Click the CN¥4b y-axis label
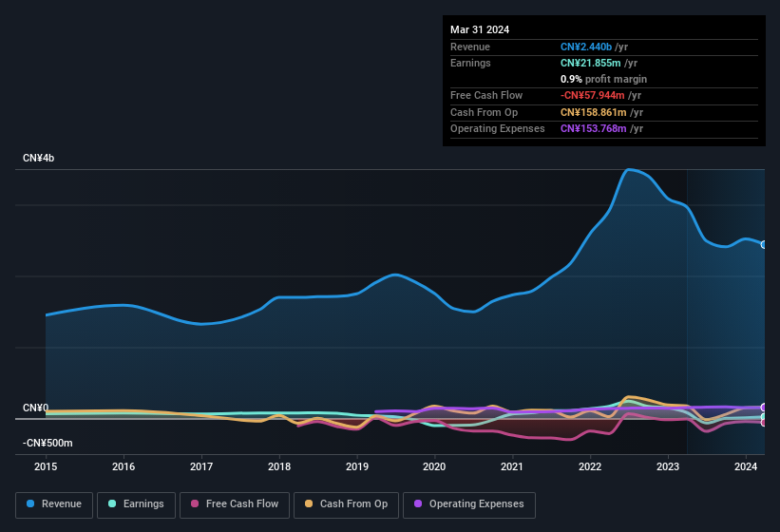 pyautogui.click(x=38, y=158)
